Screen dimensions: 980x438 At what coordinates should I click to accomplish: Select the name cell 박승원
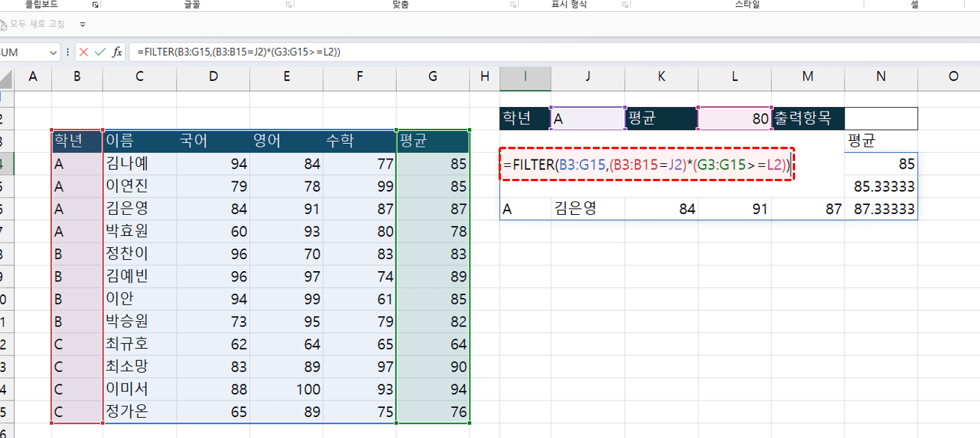(140, 321)
